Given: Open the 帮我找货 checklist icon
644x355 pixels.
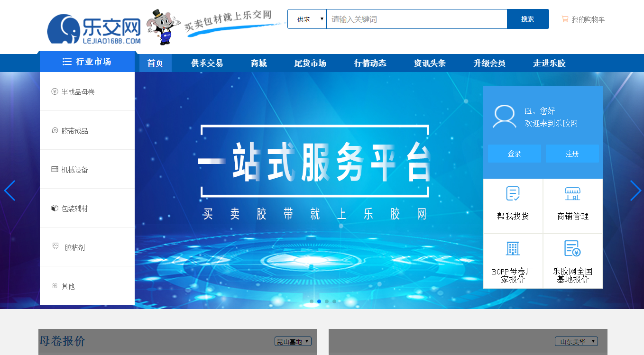Looking at the screenshot, I should 513,193.
